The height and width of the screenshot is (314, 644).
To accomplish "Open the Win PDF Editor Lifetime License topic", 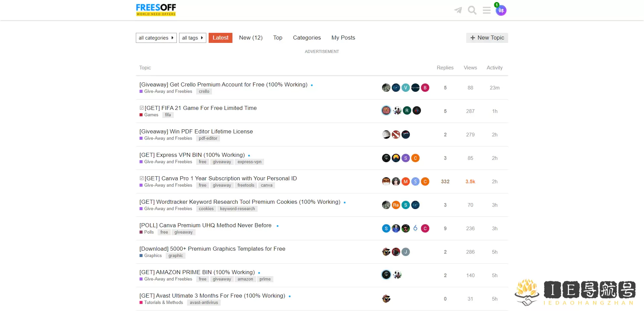I will tap(196, 132).
